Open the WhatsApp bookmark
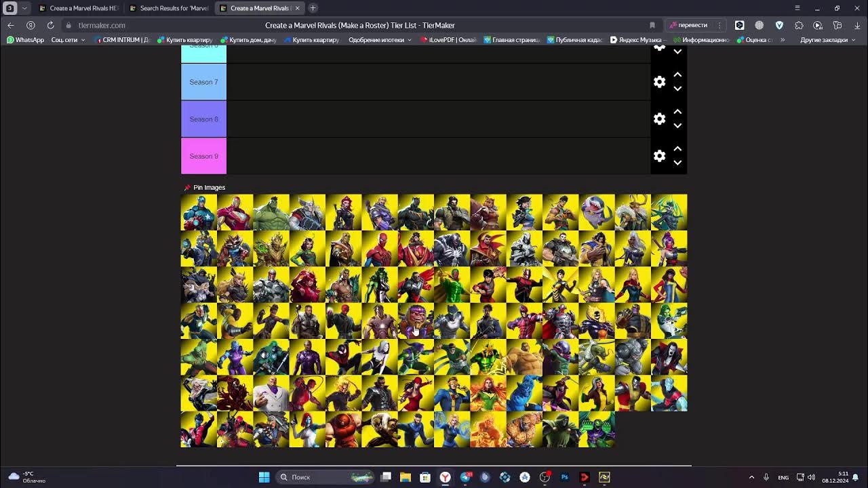Image resolution: width=868 pixels, height=488 pixels. tap(25, 40)
